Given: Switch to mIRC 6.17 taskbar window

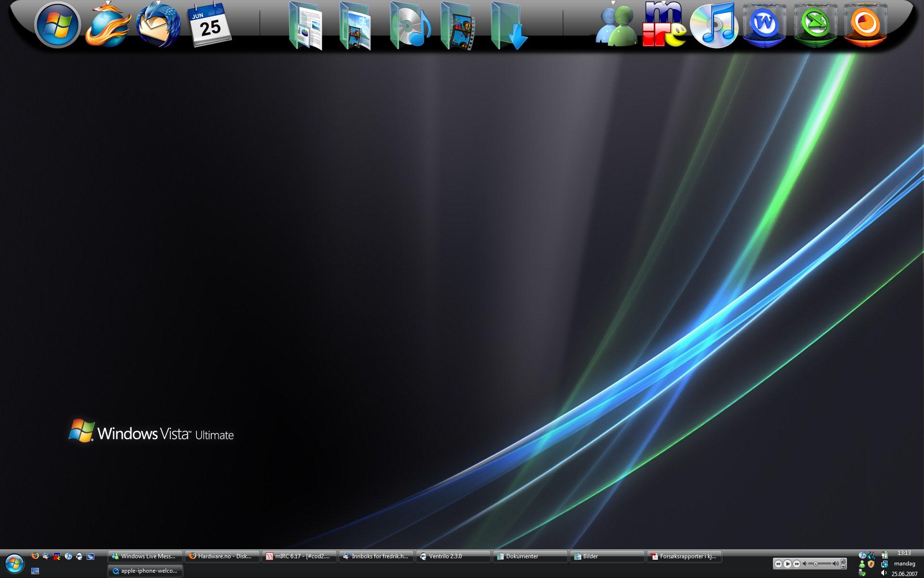Looking at the screenshot, I should click(x=299, y=556).
